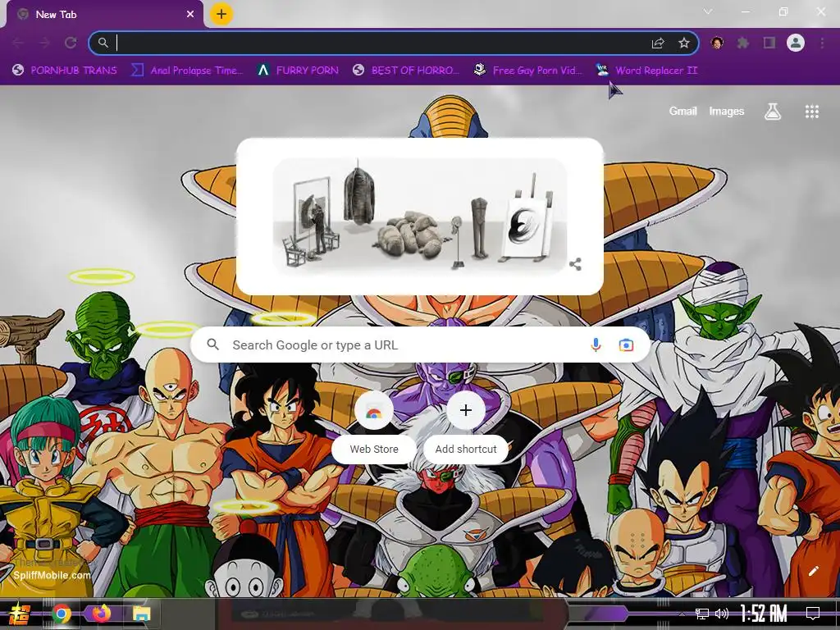Open the Web Store shortcut
Viewport: 840px width, 630px height.
(x=374, y=427)
